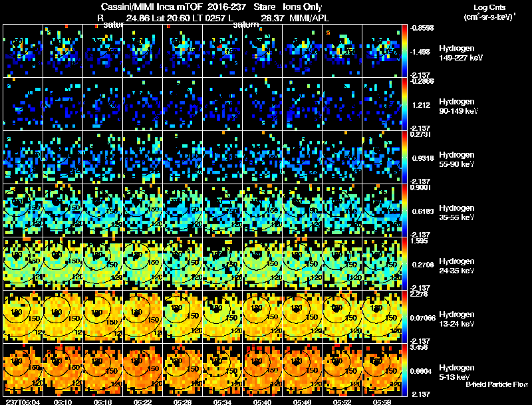
Task: Click the '-0.8598' color scale value
Action: [422, 28]
